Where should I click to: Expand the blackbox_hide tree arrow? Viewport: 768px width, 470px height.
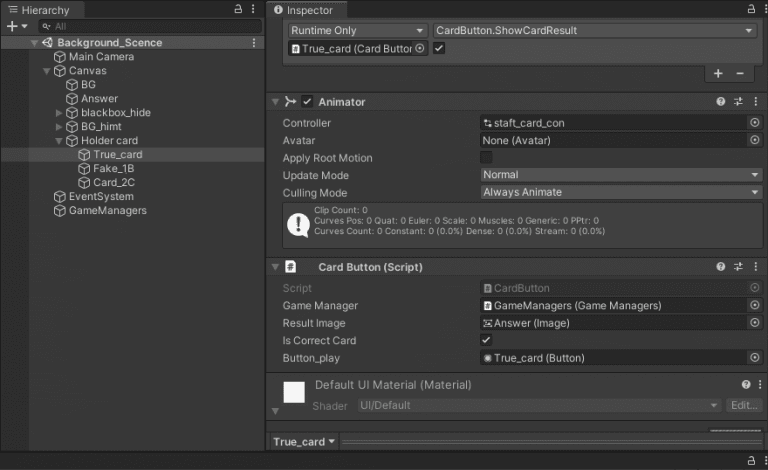[59, 113]
